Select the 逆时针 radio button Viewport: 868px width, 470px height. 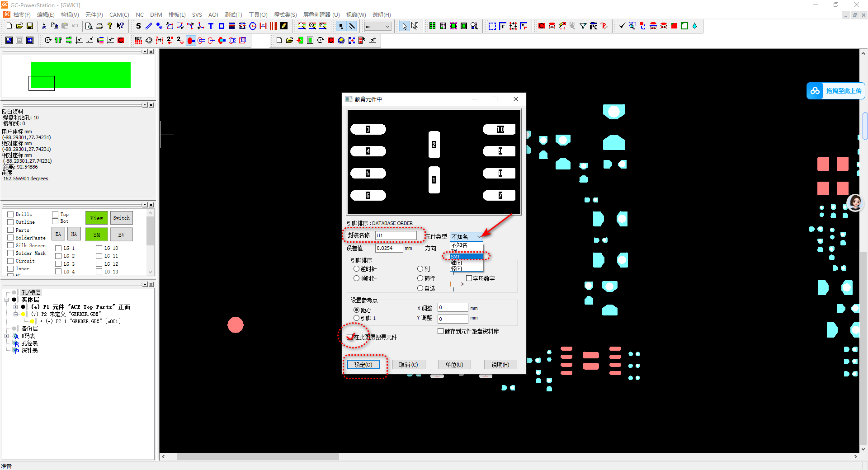(x=356, y=269)
